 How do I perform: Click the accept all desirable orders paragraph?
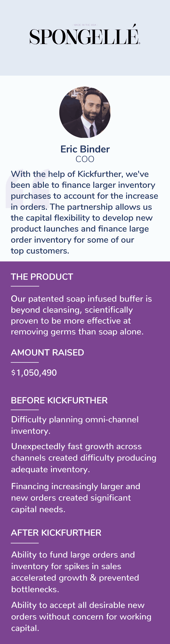[x=81, y=617]
